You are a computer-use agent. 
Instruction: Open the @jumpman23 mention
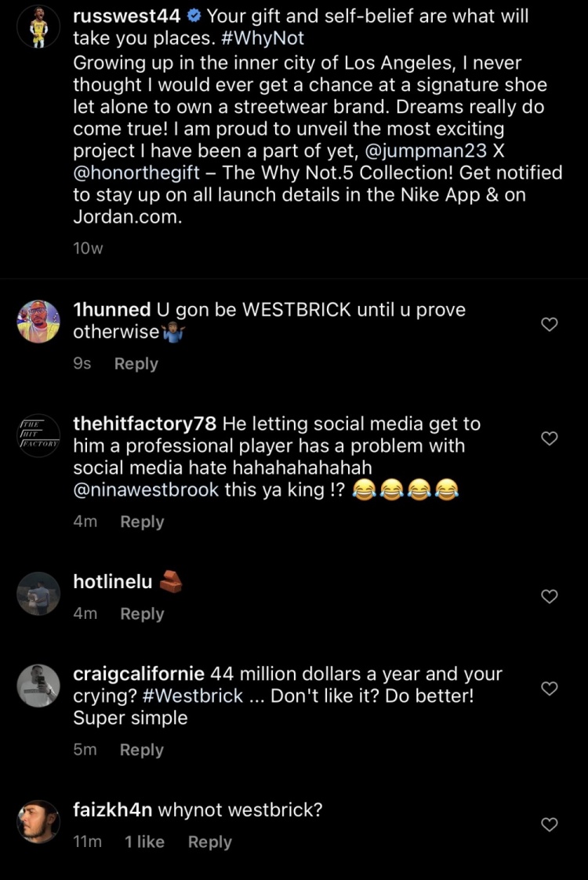[x=426, y=151]
